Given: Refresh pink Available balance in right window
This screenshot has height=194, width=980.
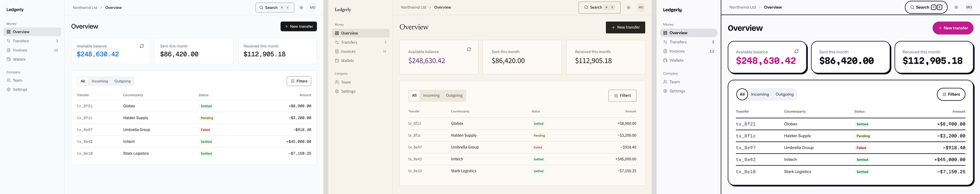Looking at the screenshot, I should click(796, 51).
